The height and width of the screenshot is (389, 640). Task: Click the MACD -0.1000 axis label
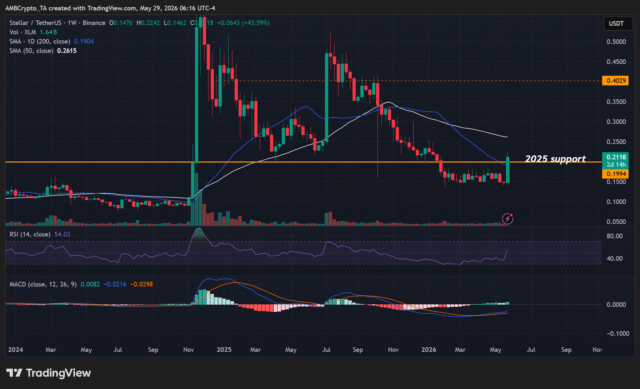coord(617,333)
